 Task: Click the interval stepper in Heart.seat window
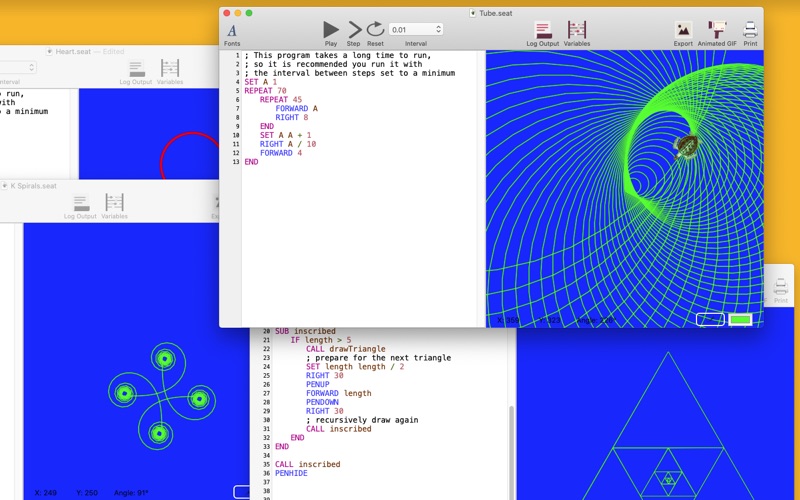point(31,67)
